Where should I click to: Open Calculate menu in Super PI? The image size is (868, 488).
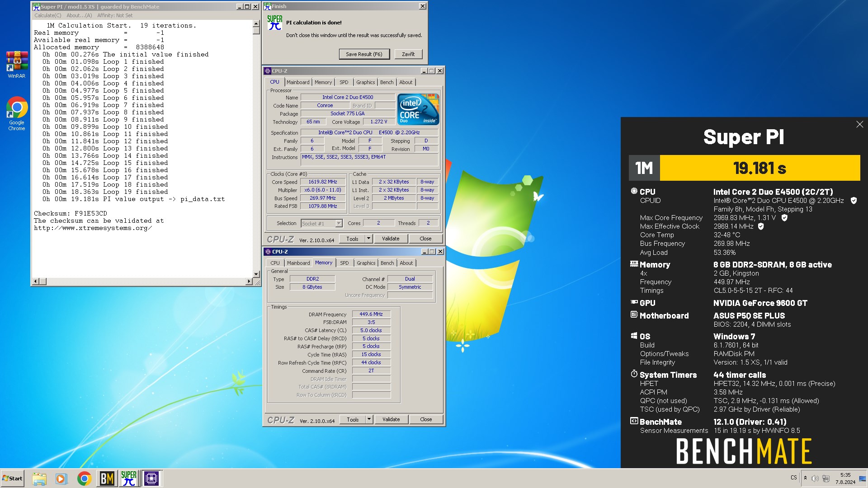coord(48,15)
